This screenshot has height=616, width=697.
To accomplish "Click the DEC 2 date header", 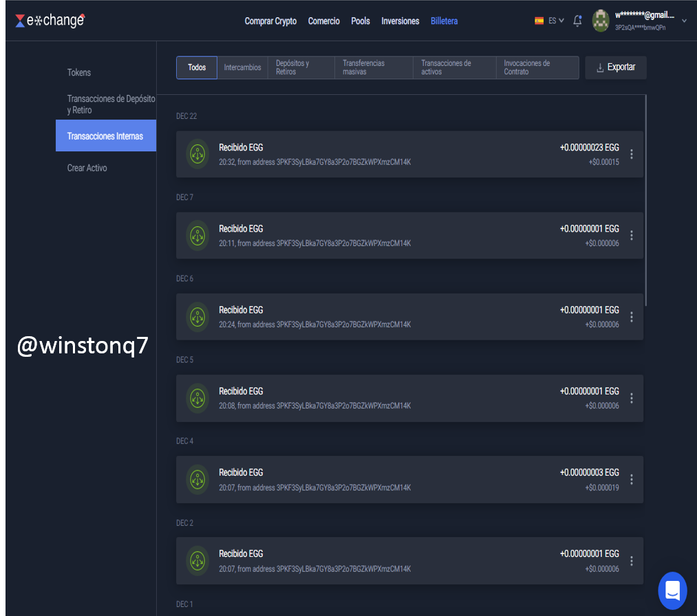I will pyautogui.click(x=184, y=522).
